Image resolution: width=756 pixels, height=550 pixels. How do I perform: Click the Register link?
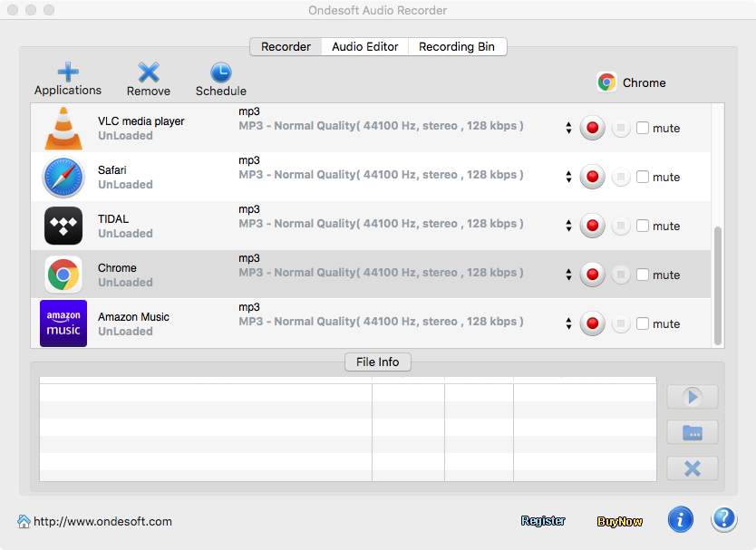(543, 521)
